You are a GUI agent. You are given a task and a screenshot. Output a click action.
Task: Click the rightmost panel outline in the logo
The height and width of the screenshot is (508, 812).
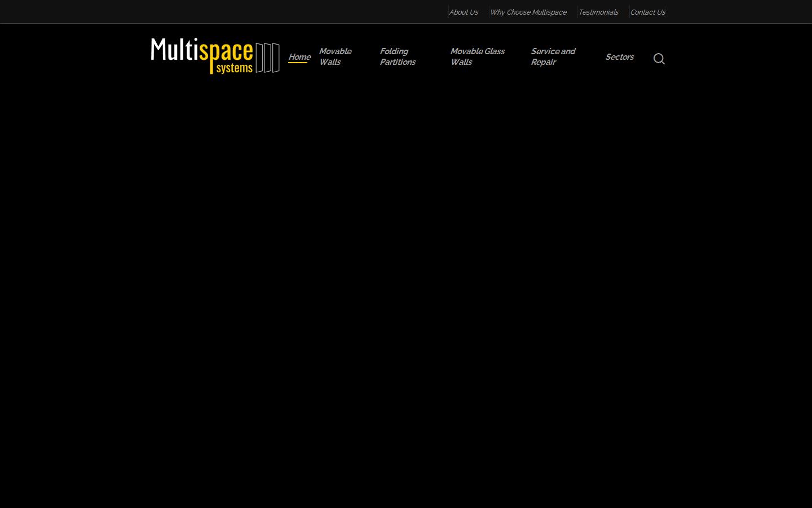[276, 58]
